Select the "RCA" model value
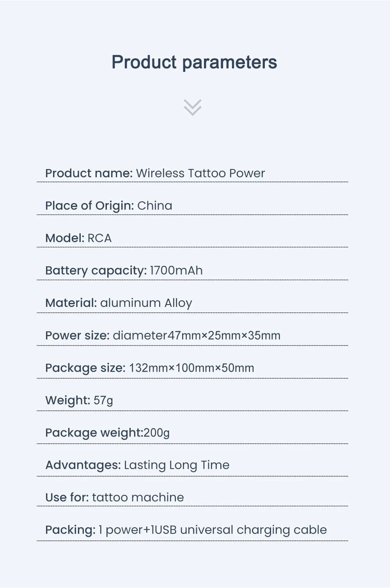Image resolution: width=390 pixels, height=588 pixels. [x=100, y=238]
